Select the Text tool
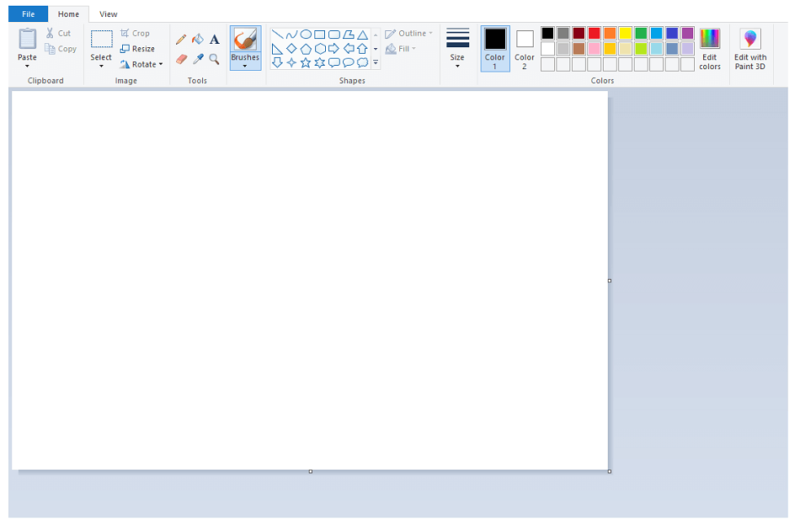Viewport: 800px width, 529px height. 214,39
